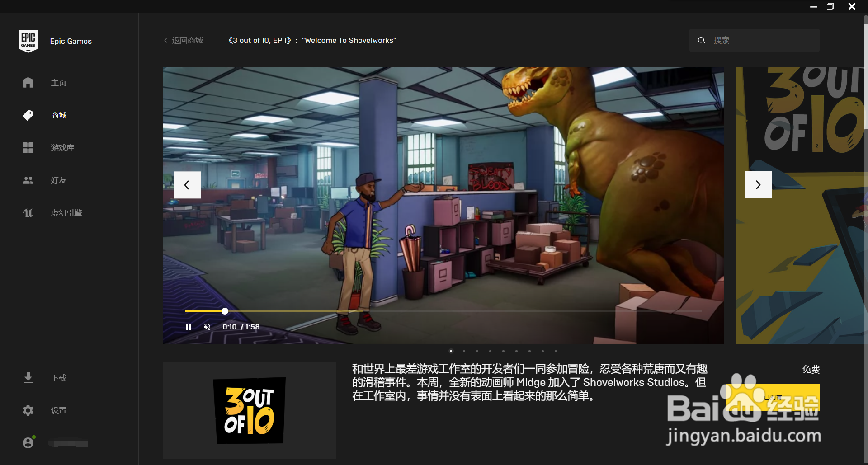Image resolution: width=868 pixels, height=465 pixels.
Task: Open 设置 settings
Action: point(58,410)
